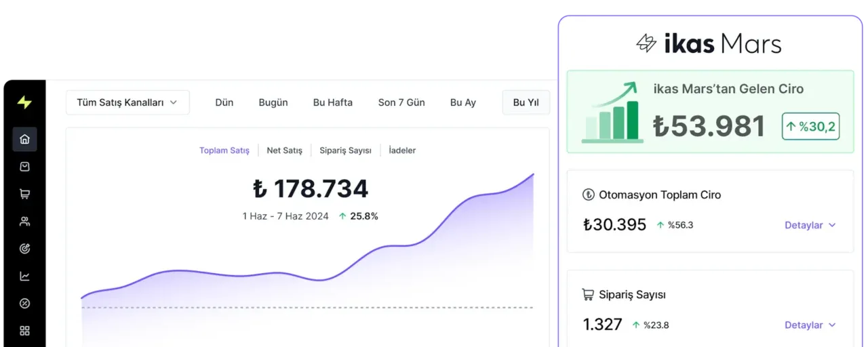Switch to the İadeler chart tab
Screen dimensions: 868x347
(402, 150)
